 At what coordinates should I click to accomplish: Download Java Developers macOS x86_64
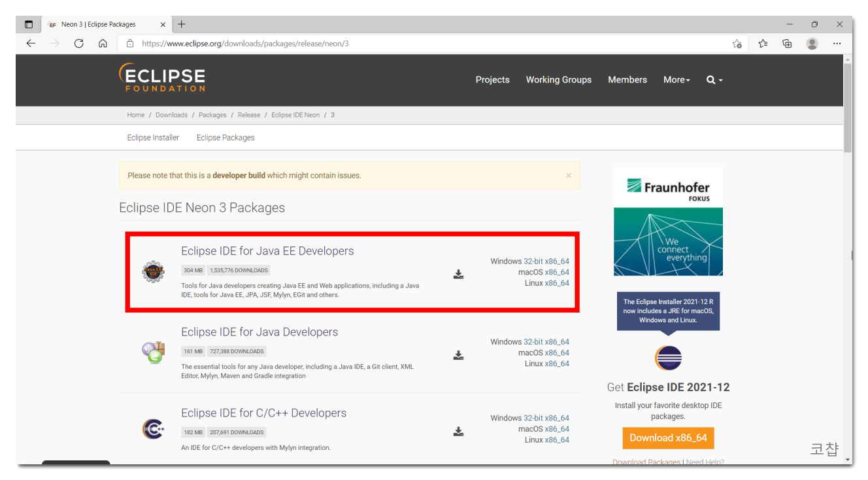coord(557,352)
